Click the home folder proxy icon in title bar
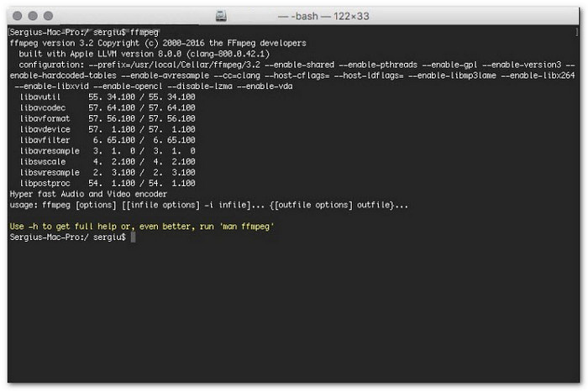588x391 pixels. (x=221, y=16)
